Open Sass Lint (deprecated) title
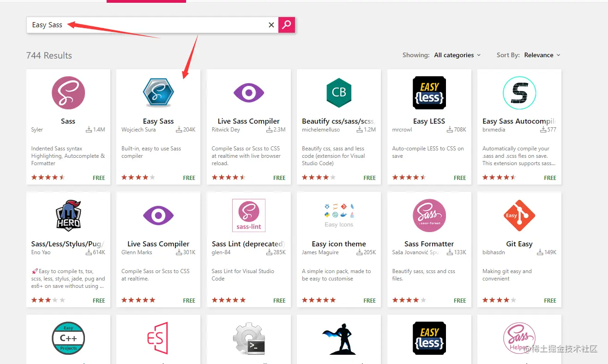This screenshot has height=364, width=608. 248,244
